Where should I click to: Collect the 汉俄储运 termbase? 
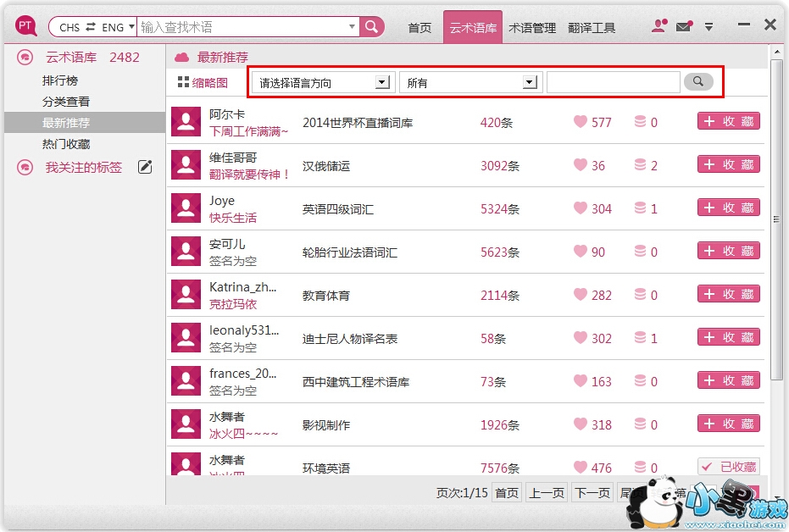tap(728, 164)
